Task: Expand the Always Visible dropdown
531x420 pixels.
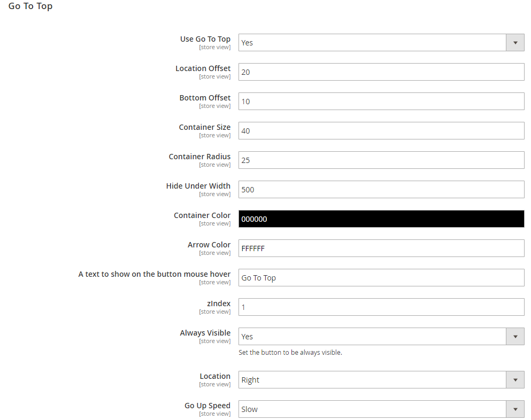Action: (381, 337)
